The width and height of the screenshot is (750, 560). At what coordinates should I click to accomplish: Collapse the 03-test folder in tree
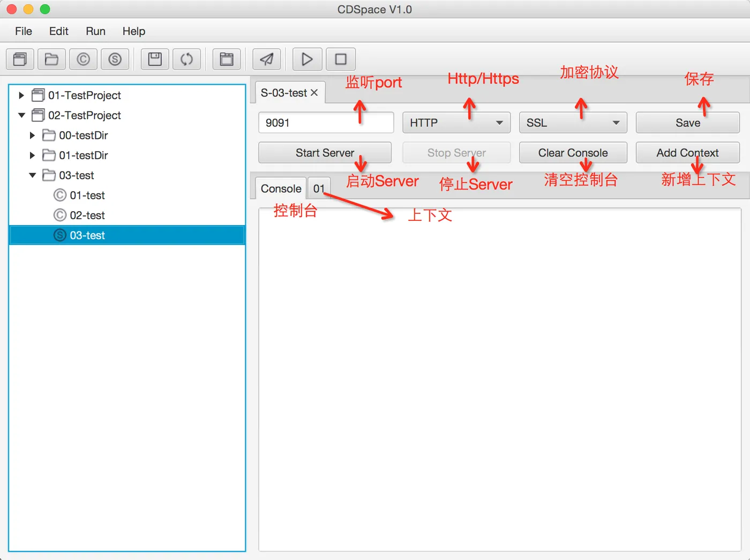(x=32, y=175)
